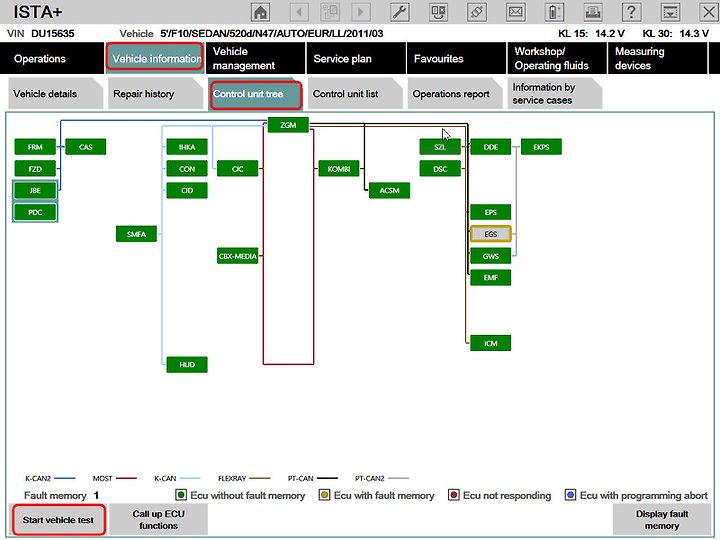720x540 pixels.
Task: Click the mobile device transfer icon
Action: pos(438,12)
